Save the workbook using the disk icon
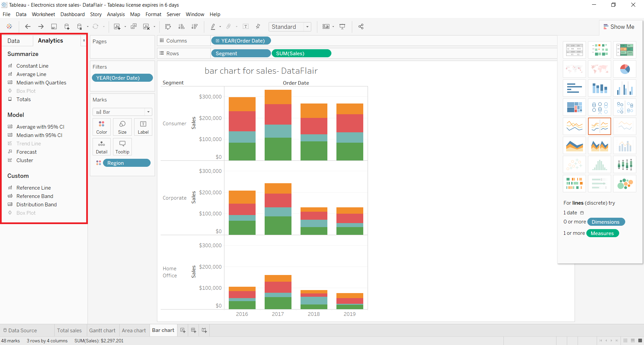Screen dimensions: 644x345 [54, 26]
